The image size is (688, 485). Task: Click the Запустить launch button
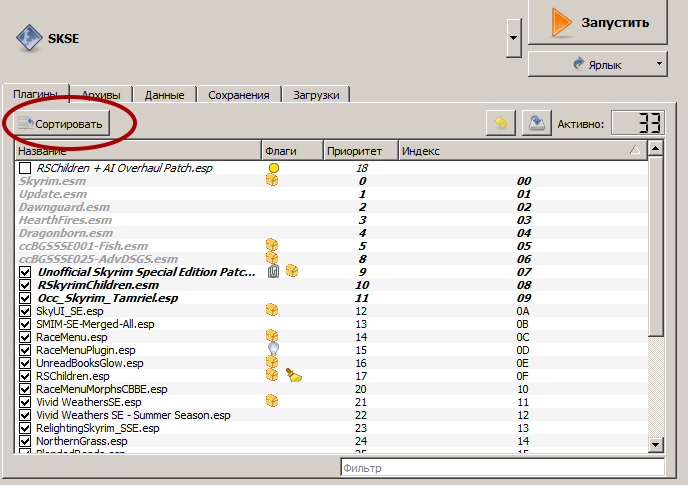(598, 22)
